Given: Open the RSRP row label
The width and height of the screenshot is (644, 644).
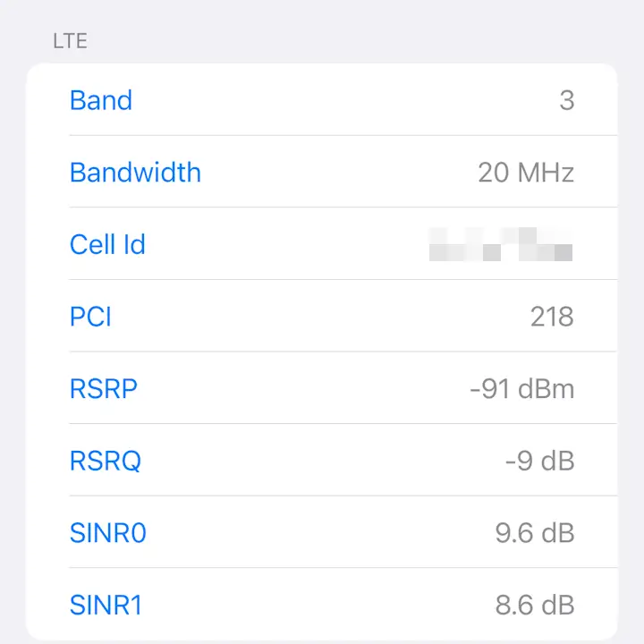Looking at the screenshot, I should (104, 388).
